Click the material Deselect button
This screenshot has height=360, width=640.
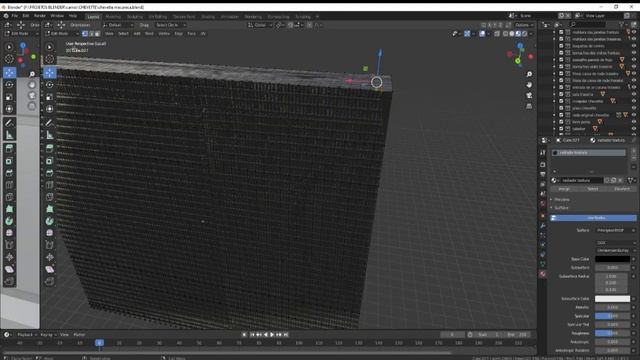[x=622, y=189]
